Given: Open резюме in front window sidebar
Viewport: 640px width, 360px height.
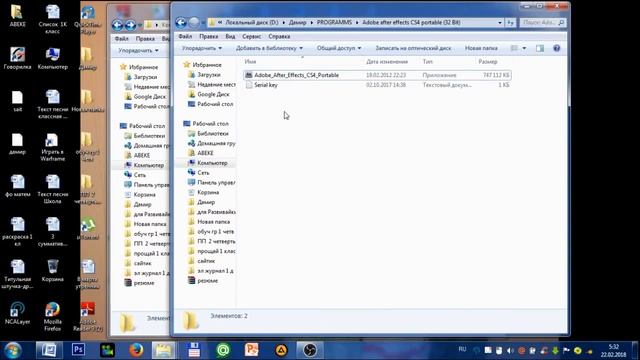Looking at the screenshot, I should click(203, 280).
